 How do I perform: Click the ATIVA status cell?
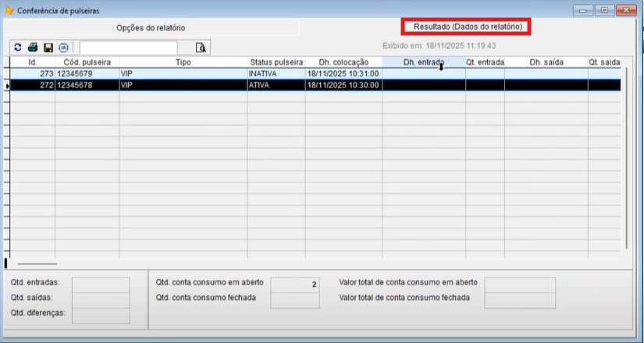(x=276, y=85)
